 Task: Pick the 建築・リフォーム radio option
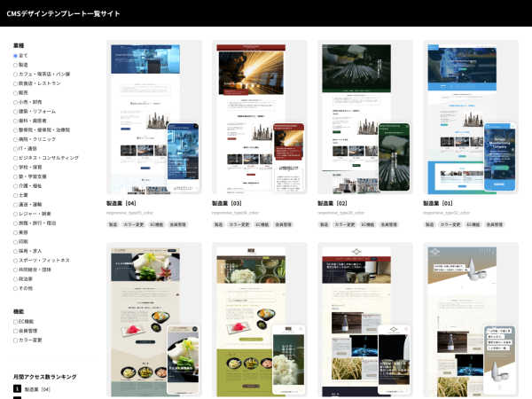click(x=15, y=112)
